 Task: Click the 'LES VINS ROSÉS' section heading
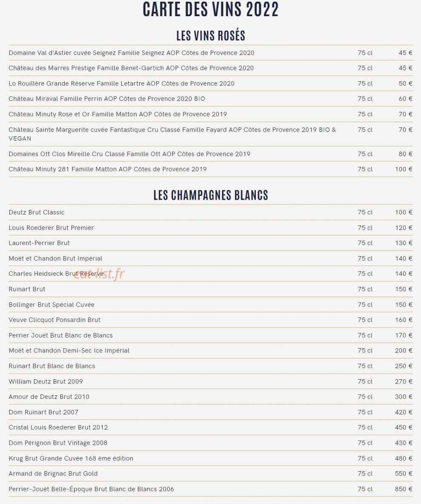coord(210,35)
